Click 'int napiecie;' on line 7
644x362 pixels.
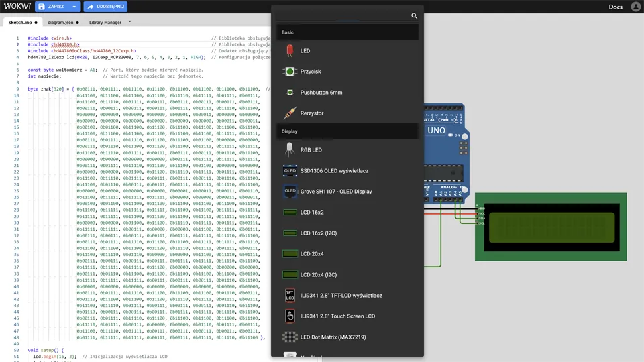pos(44,76)
